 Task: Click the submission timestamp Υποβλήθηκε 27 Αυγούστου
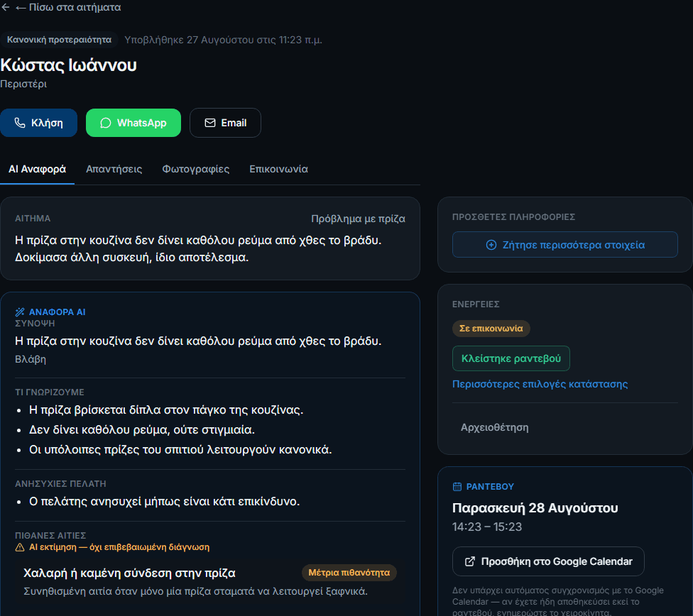coord(223,40)
